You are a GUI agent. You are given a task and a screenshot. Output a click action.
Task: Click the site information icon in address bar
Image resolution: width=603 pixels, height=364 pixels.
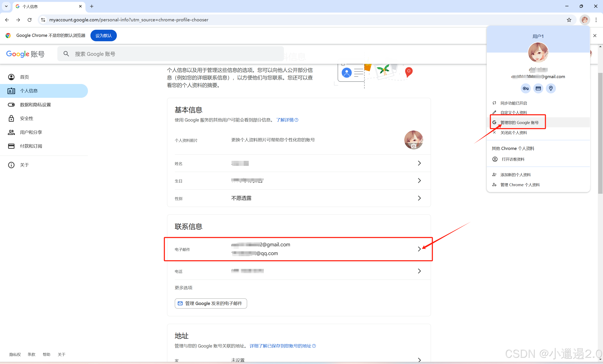click(43, 20)
